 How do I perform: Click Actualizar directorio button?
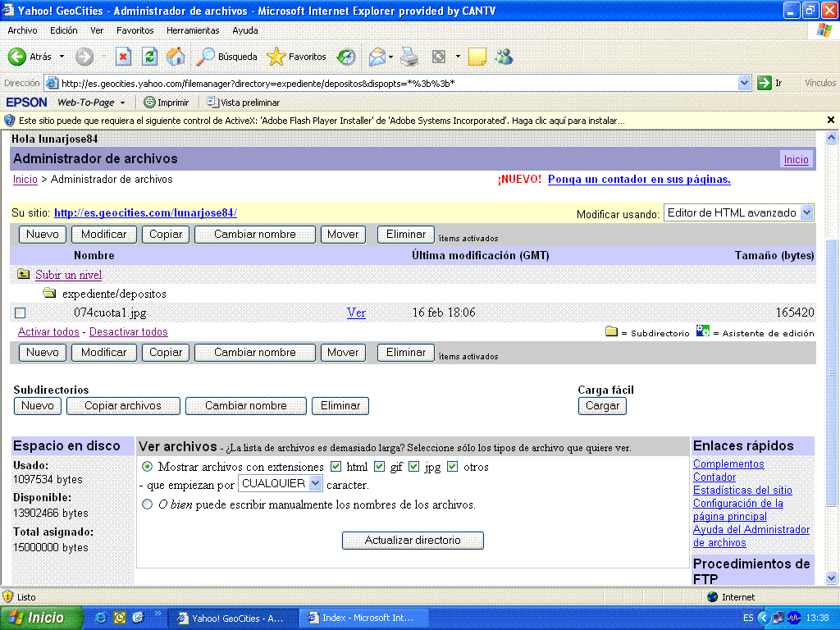point(413,540)
